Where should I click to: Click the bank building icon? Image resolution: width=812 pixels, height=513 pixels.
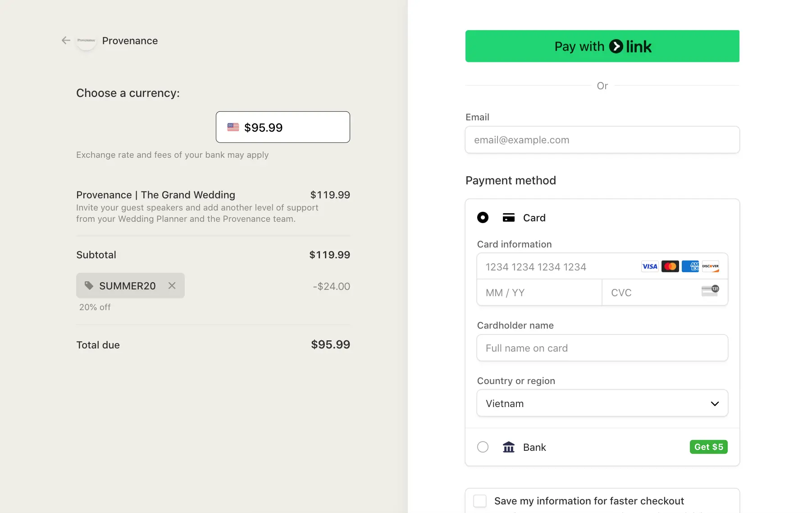coord(509,447)
